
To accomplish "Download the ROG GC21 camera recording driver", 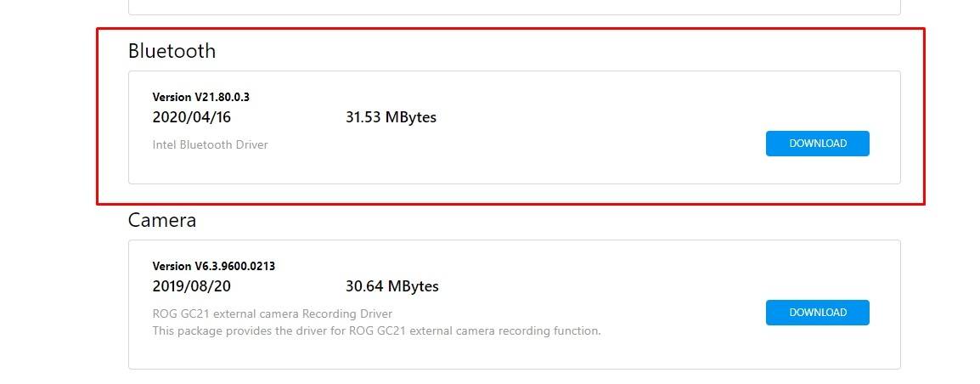I will pos(817,313).
